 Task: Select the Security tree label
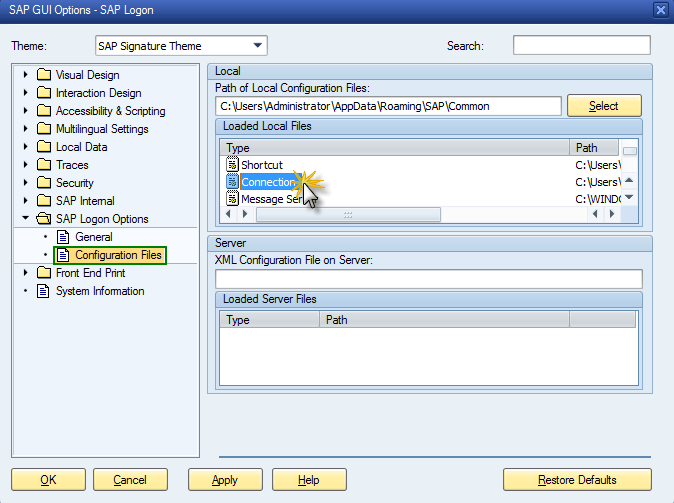coord(75,183)
